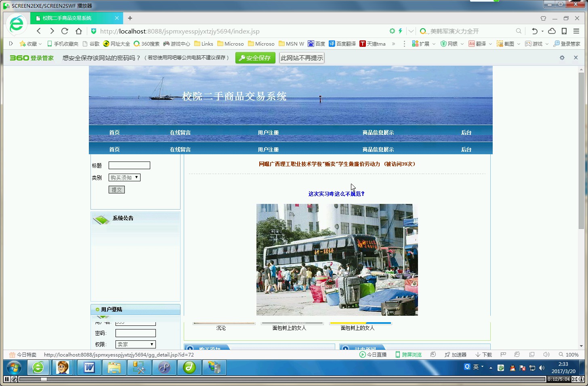Open the 百度翻译 bookmark
This screenshot has height=386, width=588.
(342, 44)
